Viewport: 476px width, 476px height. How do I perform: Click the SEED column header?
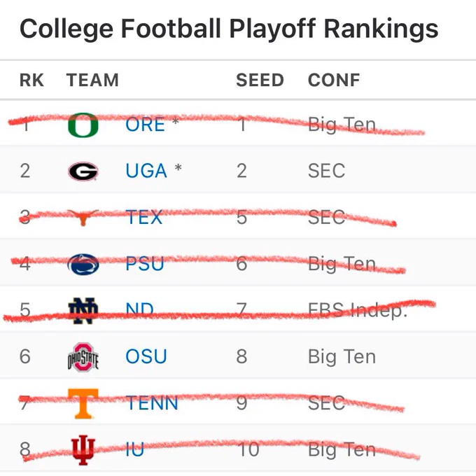260,80
